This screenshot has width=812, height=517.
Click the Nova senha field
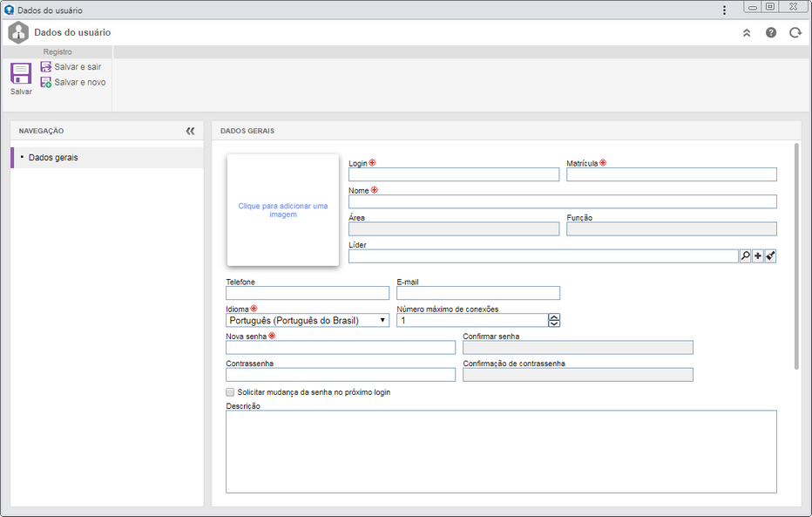pos(341,348)
